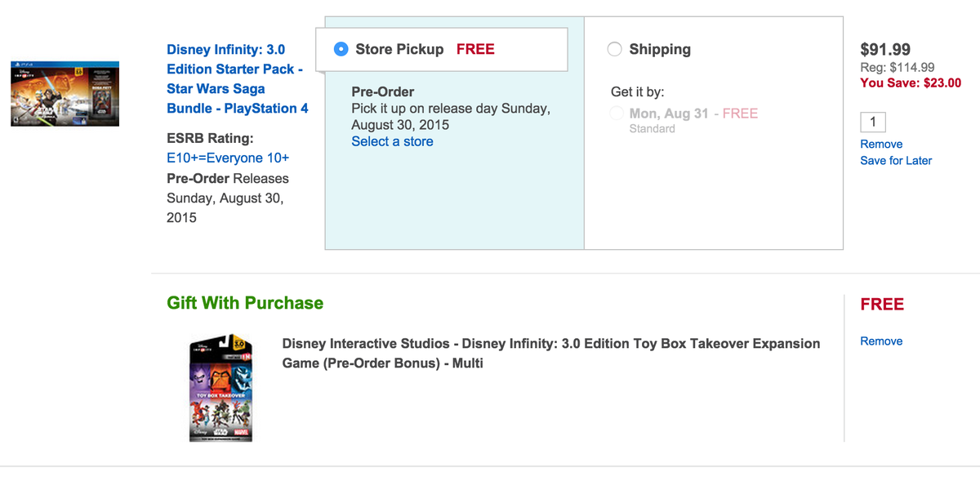Image resolution: width=980 pixels, height=490 pixels.
Task: Remove the Starter Pack item from cart
Action: point(881,144)
